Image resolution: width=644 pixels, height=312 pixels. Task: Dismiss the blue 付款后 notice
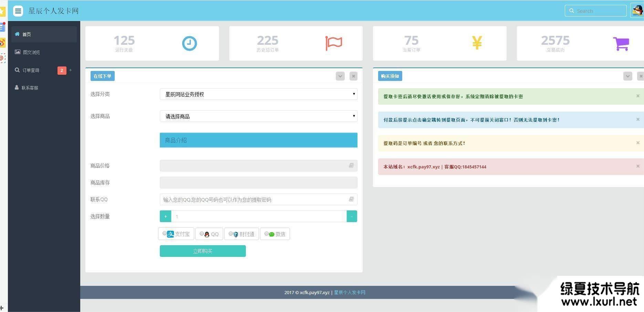[x=638, y=119]
